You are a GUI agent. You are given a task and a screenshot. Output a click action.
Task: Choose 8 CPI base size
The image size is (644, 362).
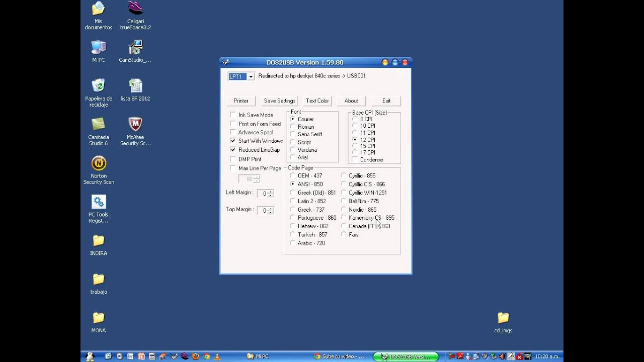click(x=355, y=119)
